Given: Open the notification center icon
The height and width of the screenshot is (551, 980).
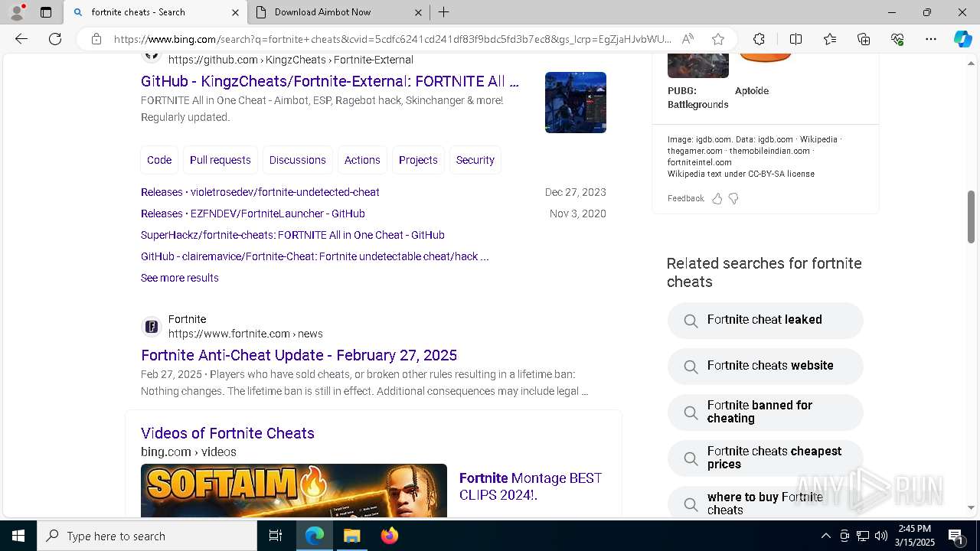Looking at the screenshot, I should [x=955, y=536].
